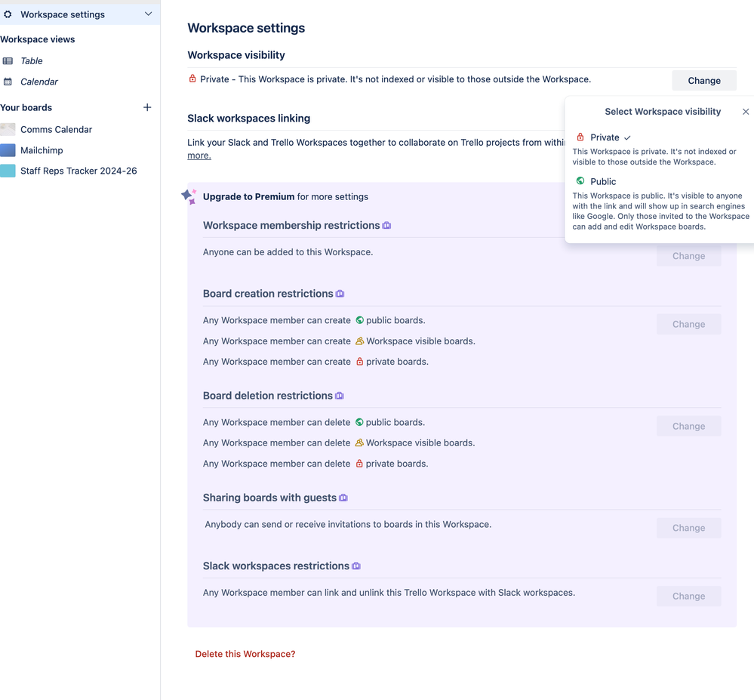This screenshot has width=754, height=700.
Task: Click 'Anyone can be added to this Workspace.' text
Action: pos(288,252)
